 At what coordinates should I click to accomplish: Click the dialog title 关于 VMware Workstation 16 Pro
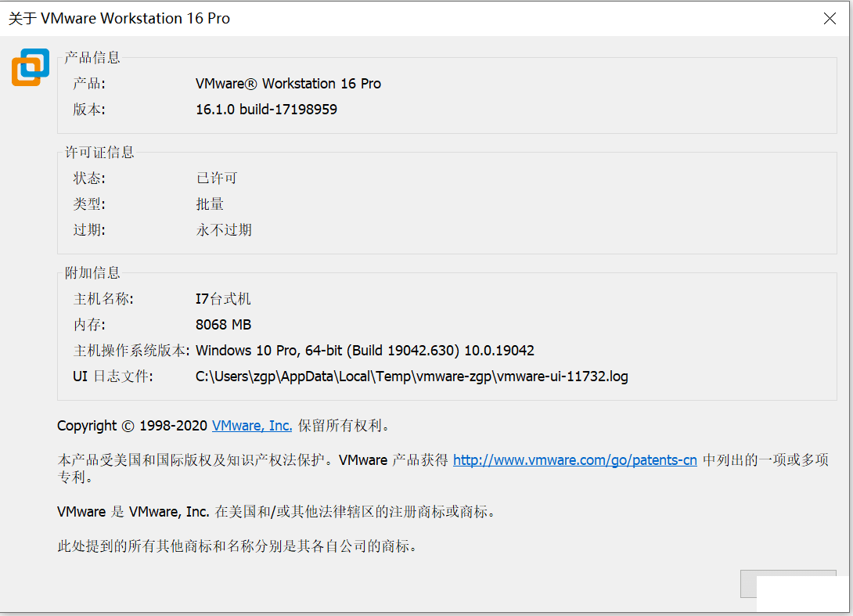click(119, 19)
